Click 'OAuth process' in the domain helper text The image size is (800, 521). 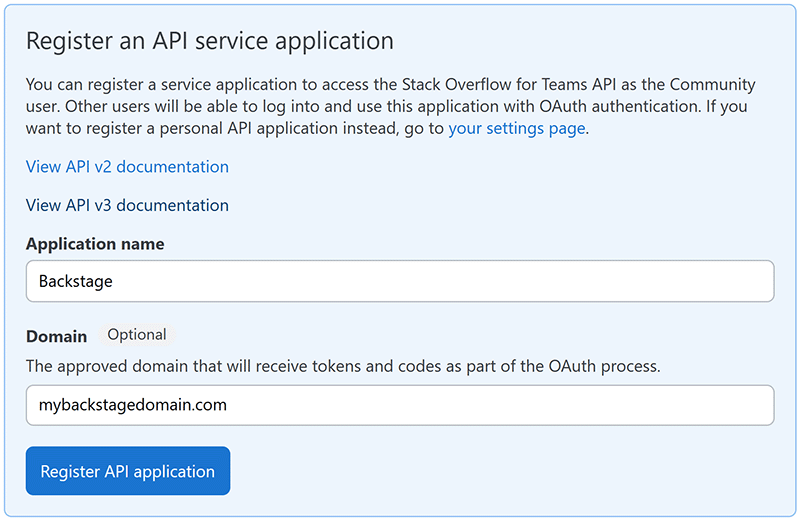(609, 366)
